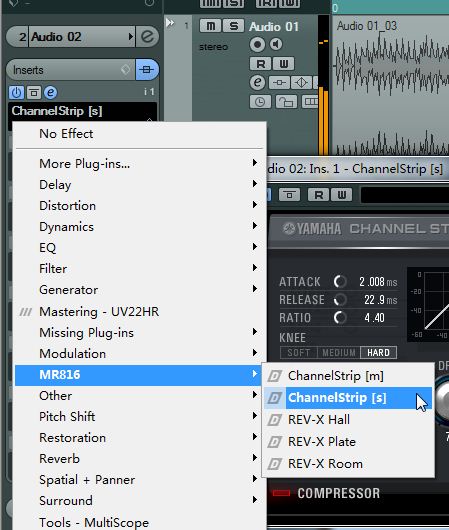
Task: Click the plug-in preset name field
Action: 405,195
